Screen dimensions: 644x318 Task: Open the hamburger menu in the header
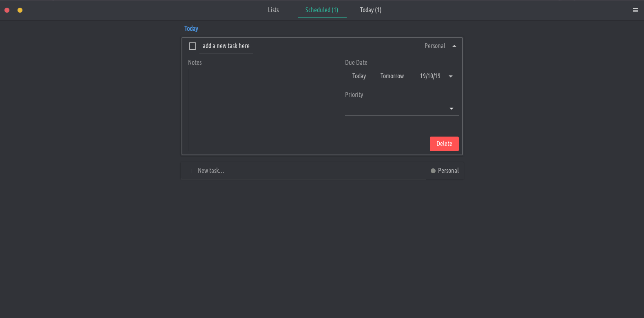coord(635,10)
